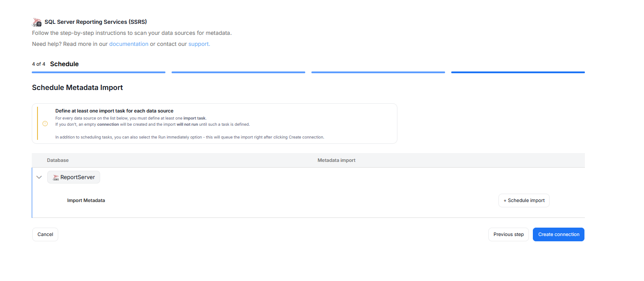The height and width of the screenshot is (281, 644).
Task: Click the Metadata import column header
Action: pos(336,160)
